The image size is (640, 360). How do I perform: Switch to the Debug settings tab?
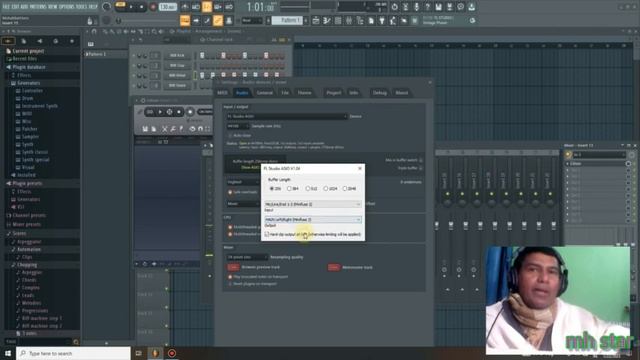pos(379,93)
